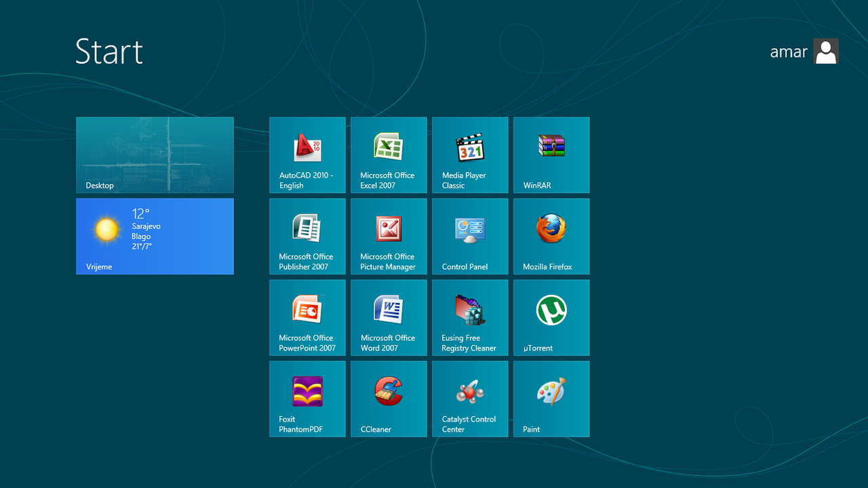Launch Microsoft Office Excel 2007

coord(389,155)
